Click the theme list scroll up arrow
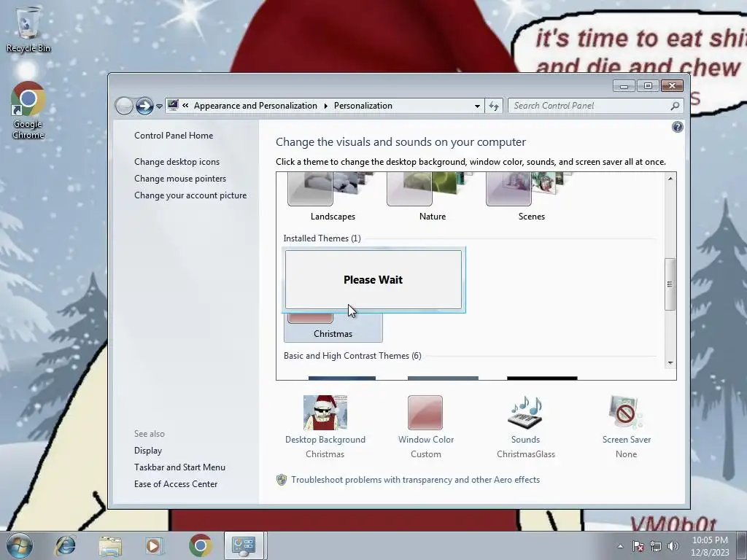This screenshot has width=747, height=560. [x=670, y=179]
